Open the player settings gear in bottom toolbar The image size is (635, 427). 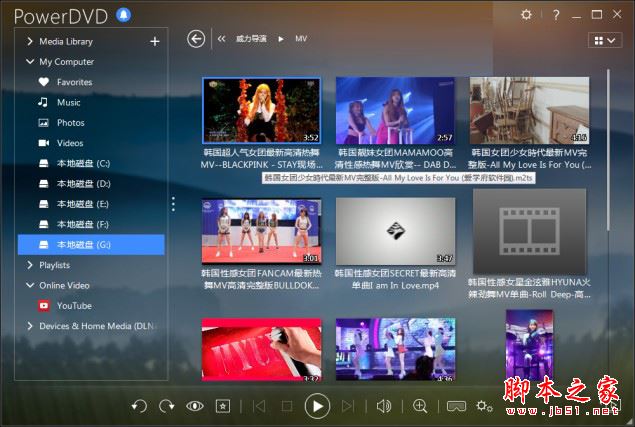point(484,406)
